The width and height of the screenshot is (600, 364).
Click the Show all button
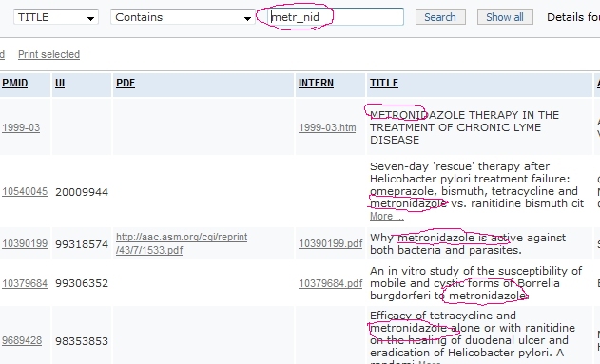point(505,17)
